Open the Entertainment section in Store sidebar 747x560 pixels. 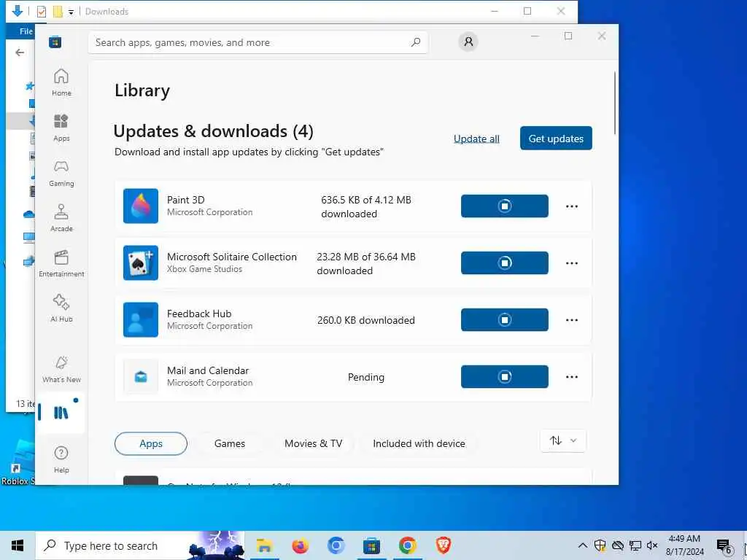coord(61,263)
